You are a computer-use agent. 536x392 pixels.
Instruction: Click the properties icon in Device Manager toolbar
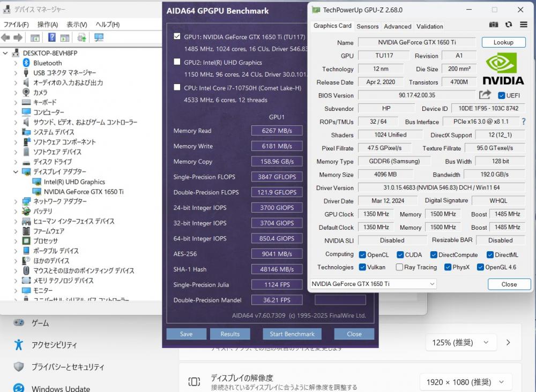[64, 38]
